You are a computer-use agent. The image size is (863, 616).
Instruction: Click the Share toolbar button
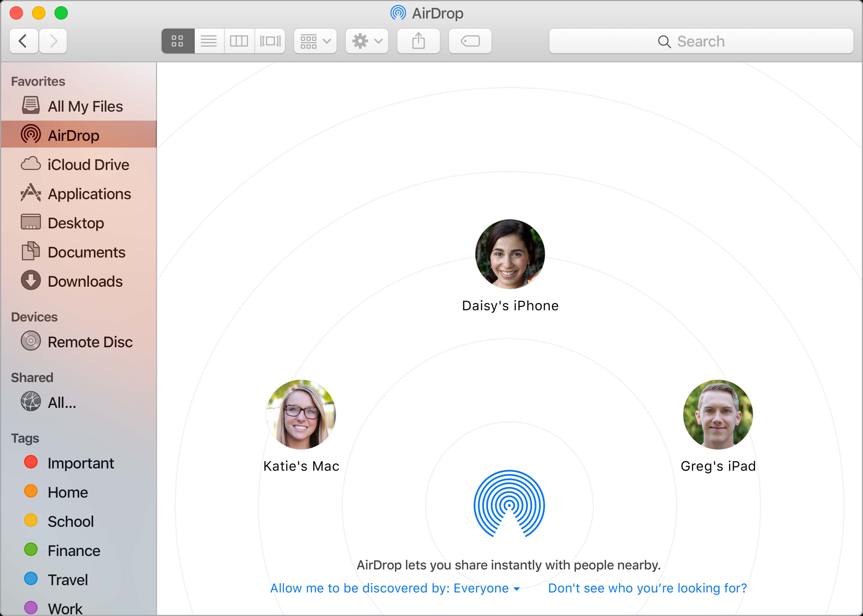coord(418,41)
